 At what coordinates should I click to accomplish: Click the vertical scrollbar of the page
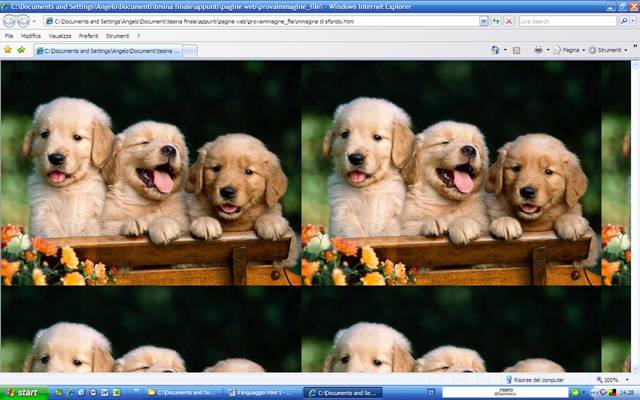(x=635, y=216)
